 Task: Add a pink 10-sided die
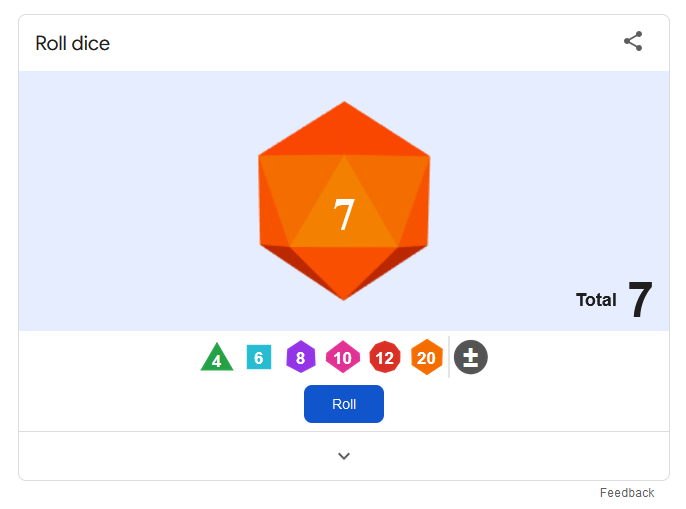point(343,357)
